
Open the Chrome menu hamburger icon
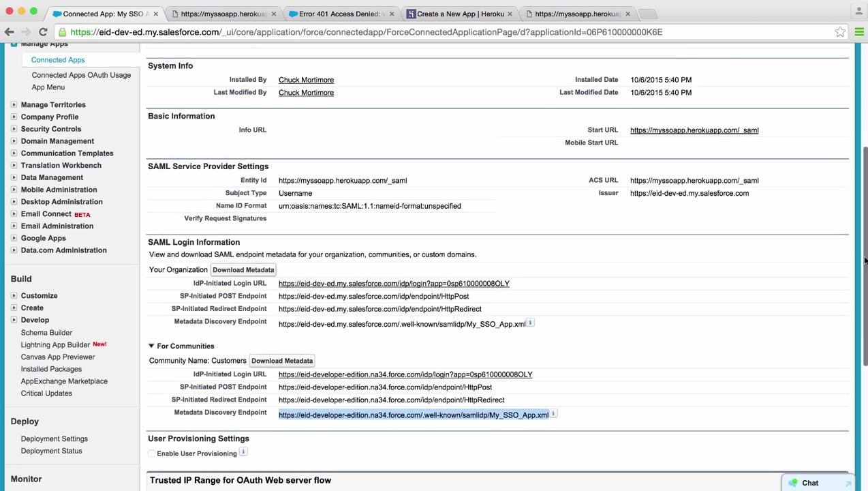click(x=858, y=32)
